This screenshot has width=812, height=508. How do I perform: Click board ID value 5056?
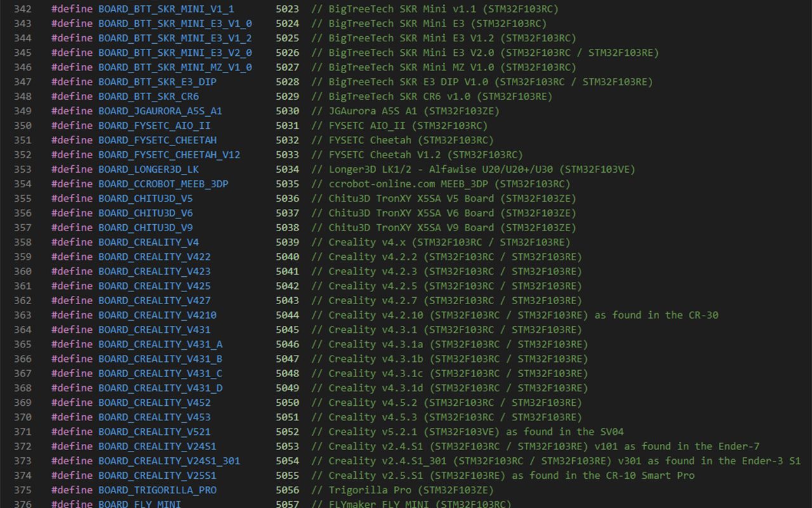[287, 491]
